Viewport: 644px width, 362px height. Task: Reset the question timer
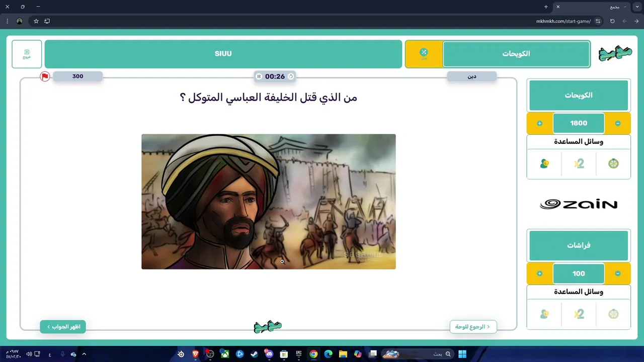tap(290, 76)
